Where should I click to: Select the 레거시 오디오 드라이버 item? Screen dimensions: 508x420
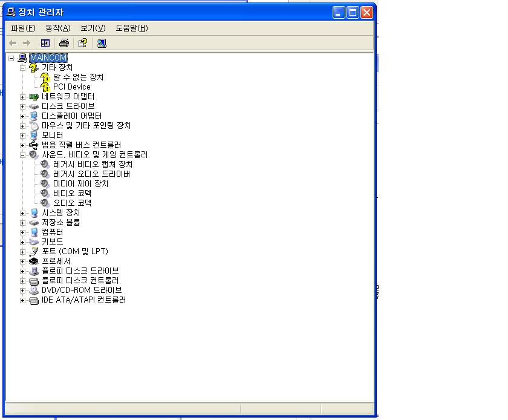tap(92, 174)
